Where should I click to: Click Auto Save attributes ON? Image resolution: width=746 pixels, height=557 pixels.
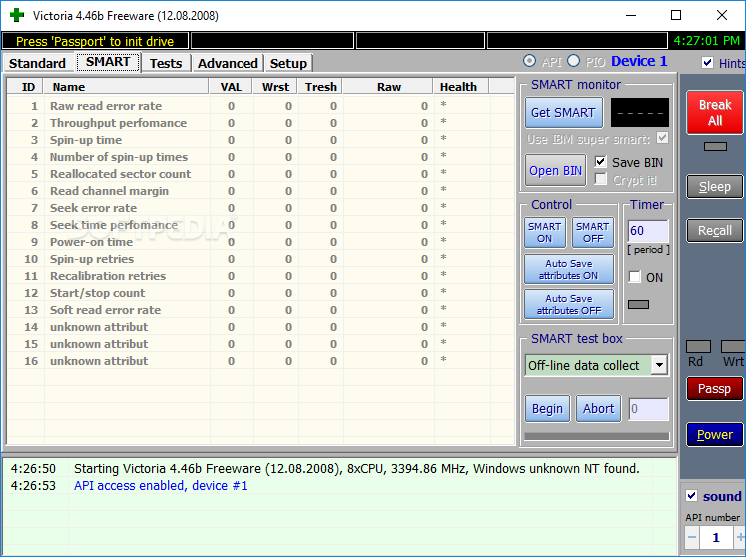(569, 269)
